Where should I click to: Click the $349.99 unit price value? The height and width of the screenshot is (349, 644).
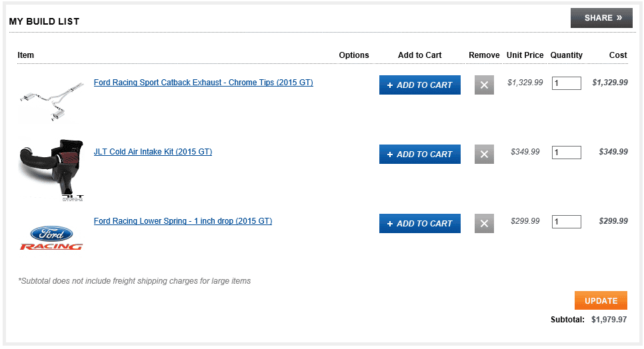pyautogui.click(x=525, y=152)
